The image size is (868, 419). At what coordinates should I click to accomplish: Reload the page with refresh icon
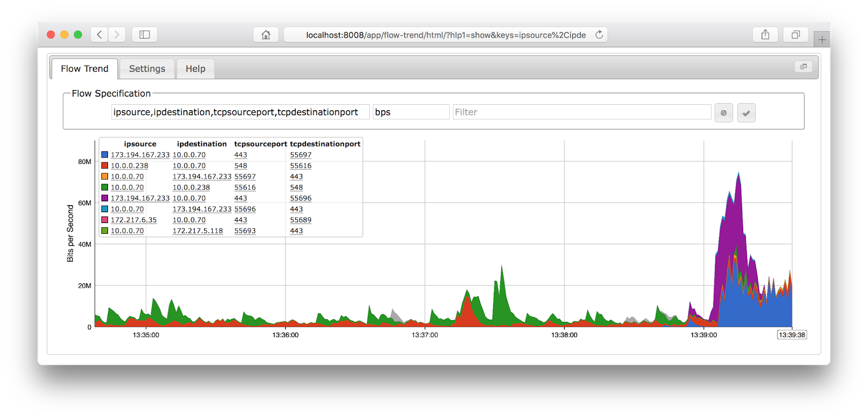click(x=599, y=35)
